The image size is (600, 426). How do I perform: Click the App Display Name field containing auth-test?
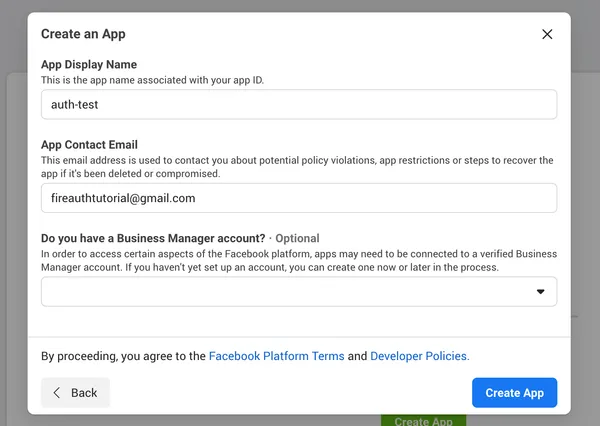(299, 104)
